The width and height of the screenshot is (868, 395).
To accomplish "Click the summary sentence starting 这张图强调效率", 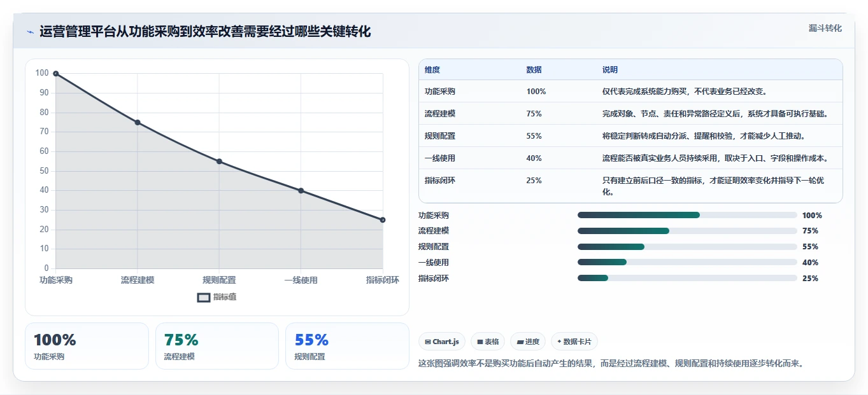I will click(611, 364).
